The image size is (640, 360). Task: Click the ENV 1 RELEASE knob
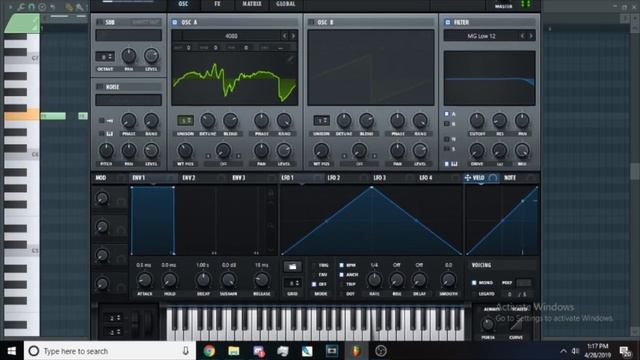262,280
